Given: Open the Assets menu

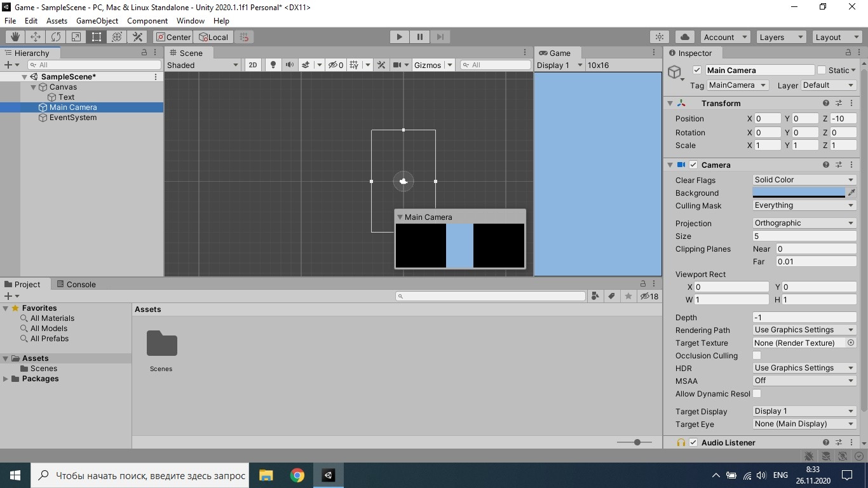Looking at the screenshot, I should 57,20.
